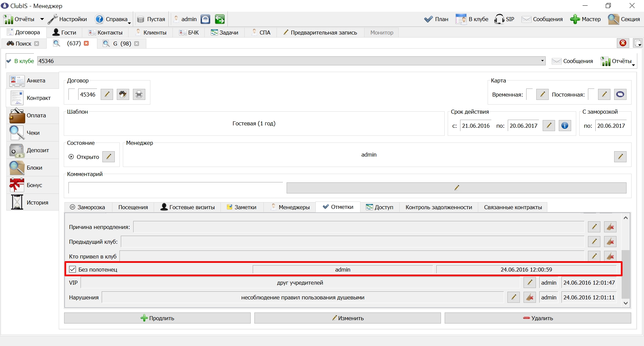Expand the contract 45346 combo box dropdown
The image size is (644, 346).
(x=542, y=61)
